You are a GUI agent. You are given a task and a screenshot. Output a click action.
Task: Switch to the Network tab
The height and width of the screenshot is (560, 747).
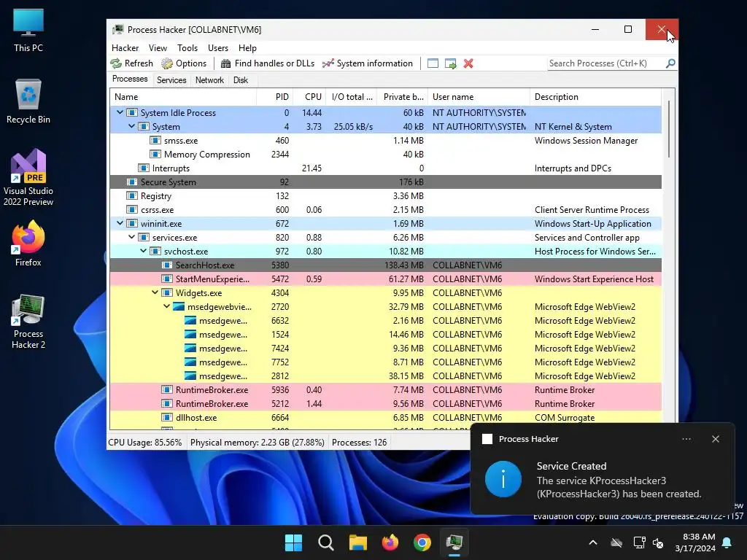209,80
